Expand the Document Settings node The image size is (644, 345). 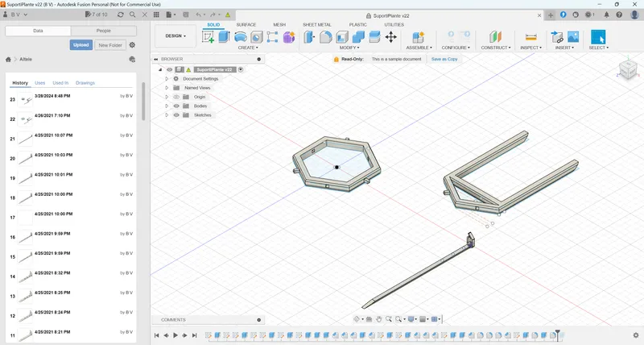click(167, 78)
